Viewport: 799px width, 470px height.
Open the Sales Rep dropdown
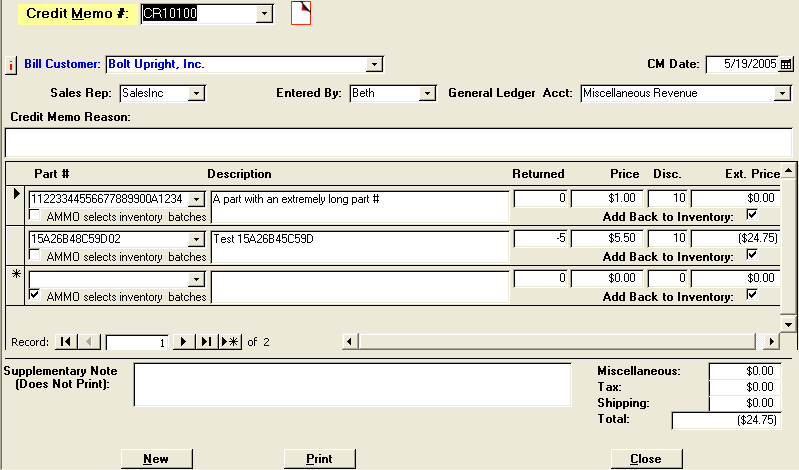(x=196, y=93)
